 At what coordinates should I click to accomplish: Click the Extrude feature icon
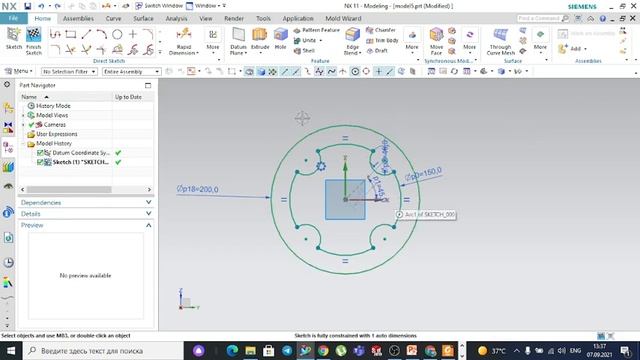pos(260,35)
